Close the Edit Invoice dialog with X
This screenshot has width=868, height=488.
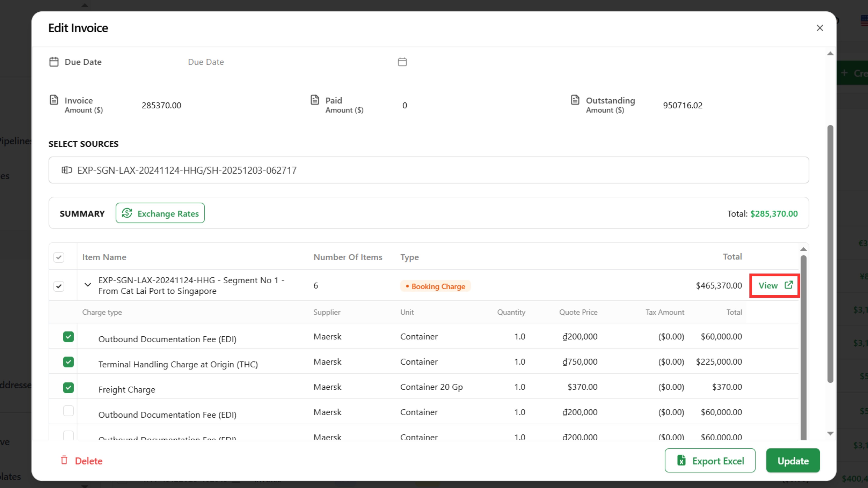coord(820,28)
